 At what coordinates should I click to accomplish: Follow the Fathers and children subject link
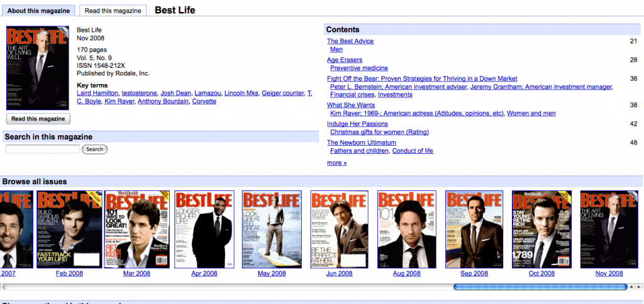359,151
